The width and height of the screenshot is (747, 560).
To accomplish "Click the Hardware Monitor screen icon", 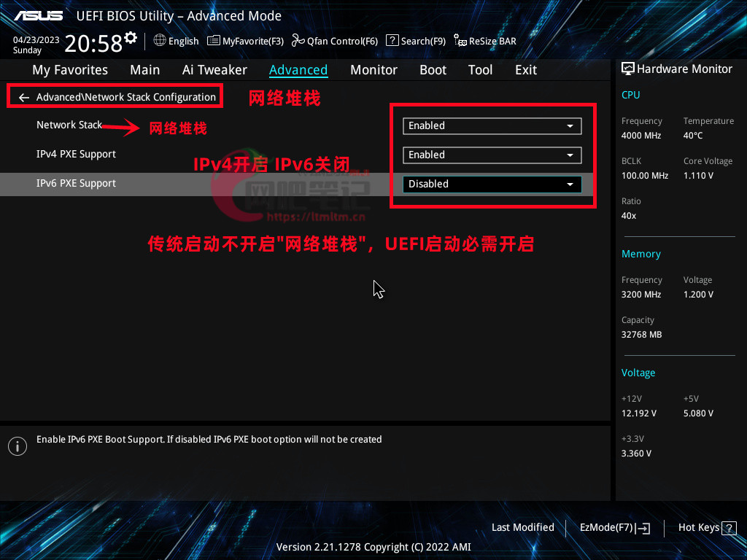I will pyautogui.click(x=628, y=69).
